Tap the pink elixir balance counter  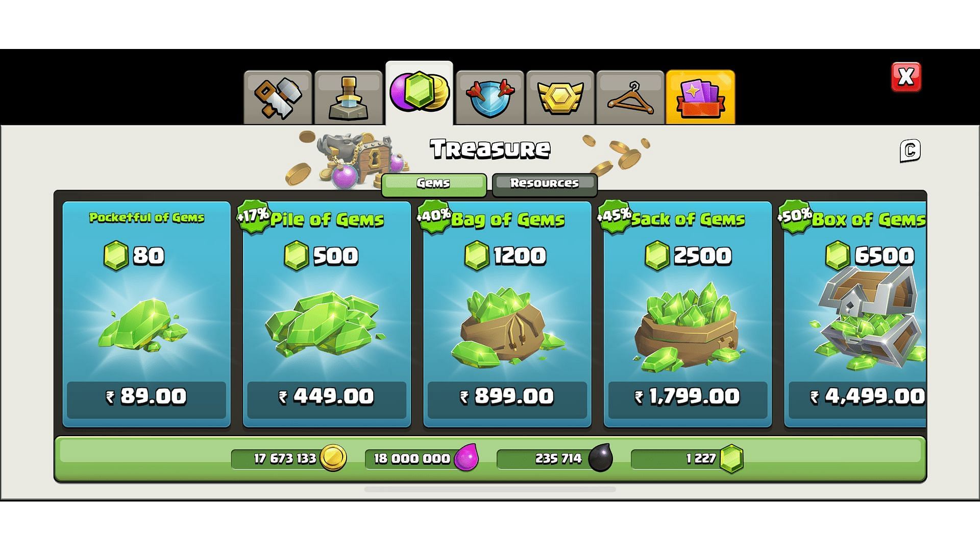click(x=422, y=458)
